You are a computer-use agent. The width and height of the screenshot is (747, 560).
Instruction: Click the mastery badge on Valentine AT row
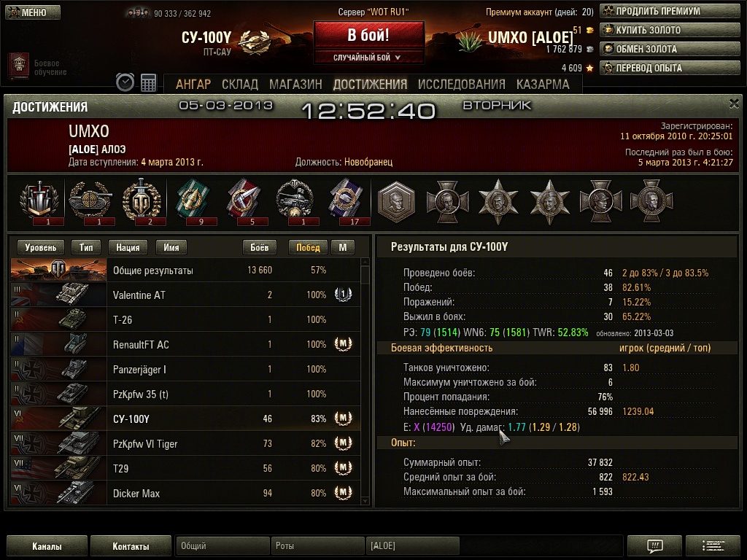[x=343, y=295]
